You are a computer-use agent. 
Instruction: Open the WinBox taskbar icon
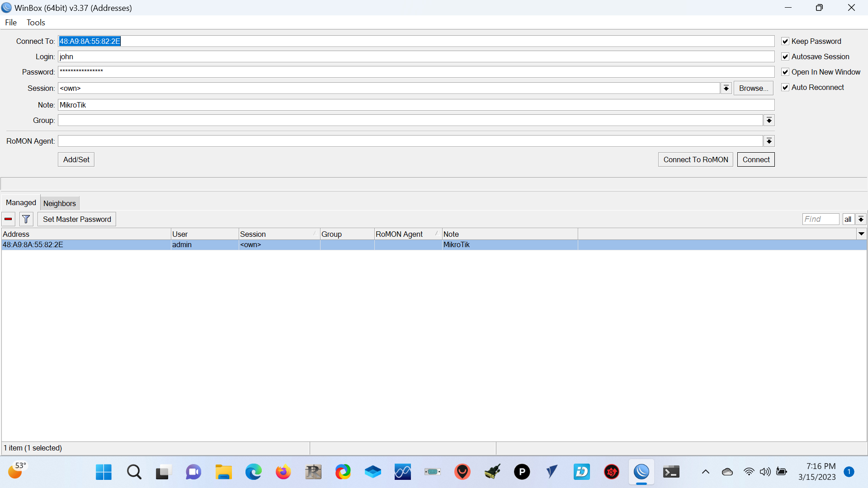(x=642, y=472)
